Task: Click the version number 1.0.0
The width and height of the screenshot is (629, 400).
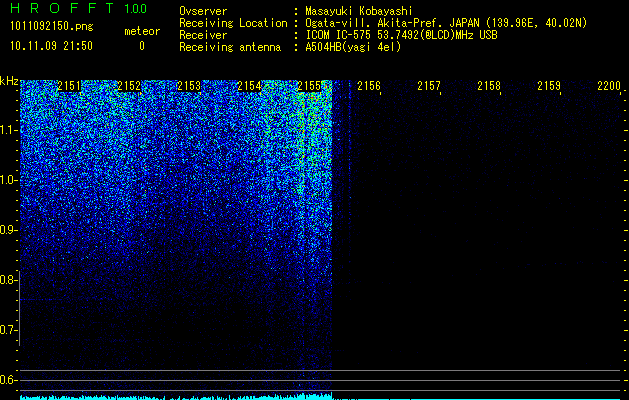Action: tap(136, 8)
